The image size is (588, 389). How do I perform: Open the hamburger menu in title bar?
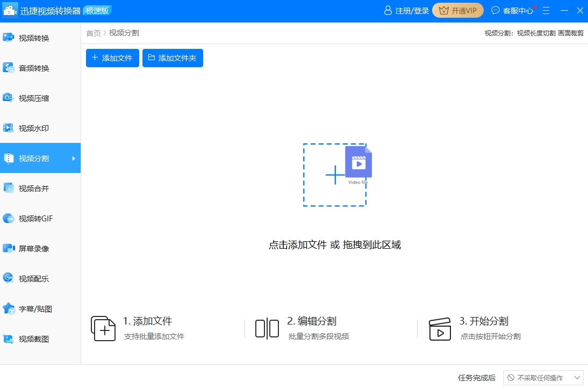(x=546, y=10)
